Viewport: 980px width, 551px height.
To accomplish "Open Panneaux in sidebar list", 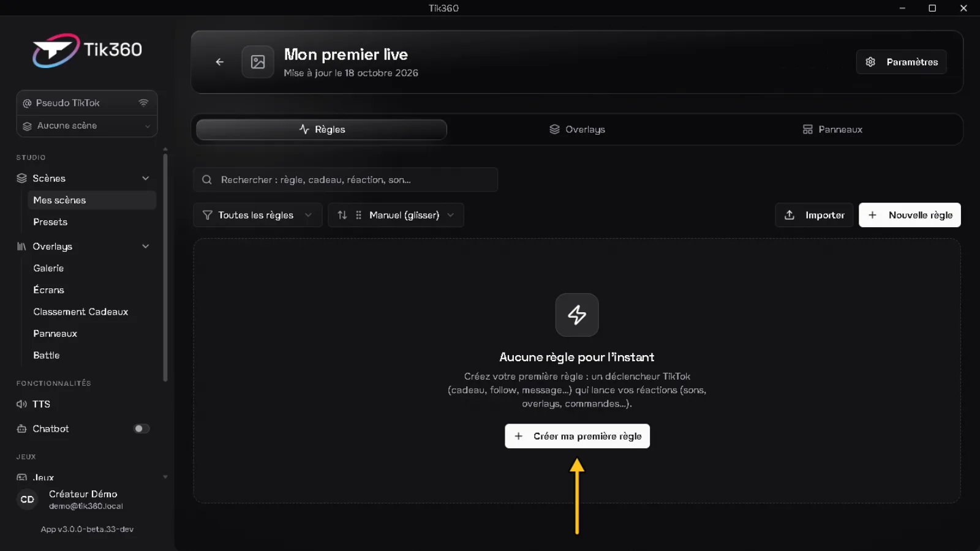I will pos(55,334).
